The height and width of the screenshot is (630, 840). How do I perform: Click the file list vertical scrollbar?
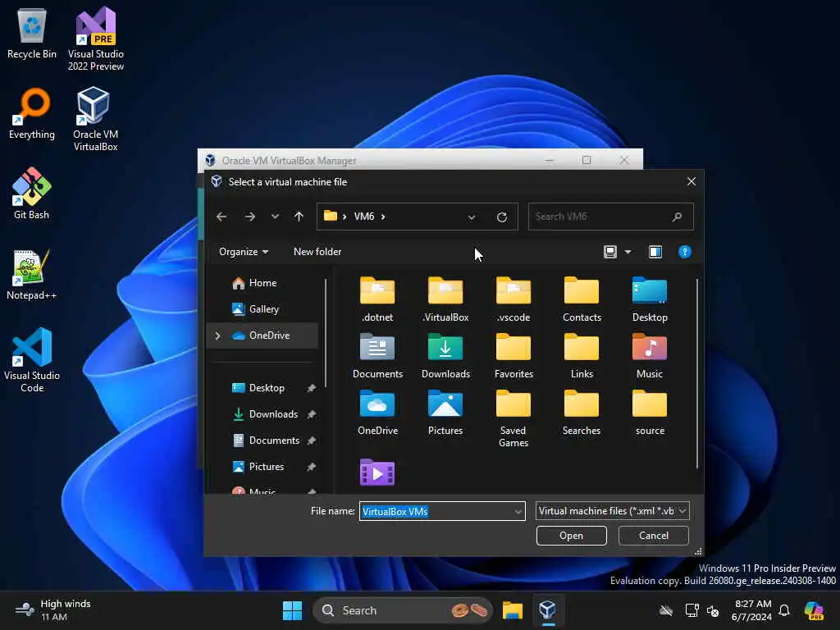click(x=697, y=373)
